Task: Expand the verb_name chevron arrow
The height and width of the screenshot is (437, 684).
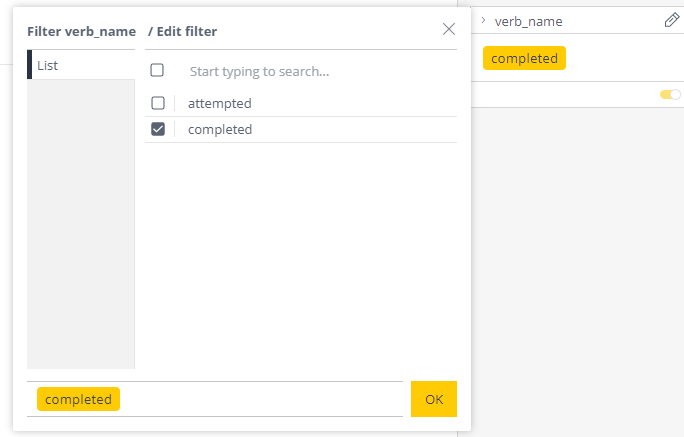Action: [483, 20]
